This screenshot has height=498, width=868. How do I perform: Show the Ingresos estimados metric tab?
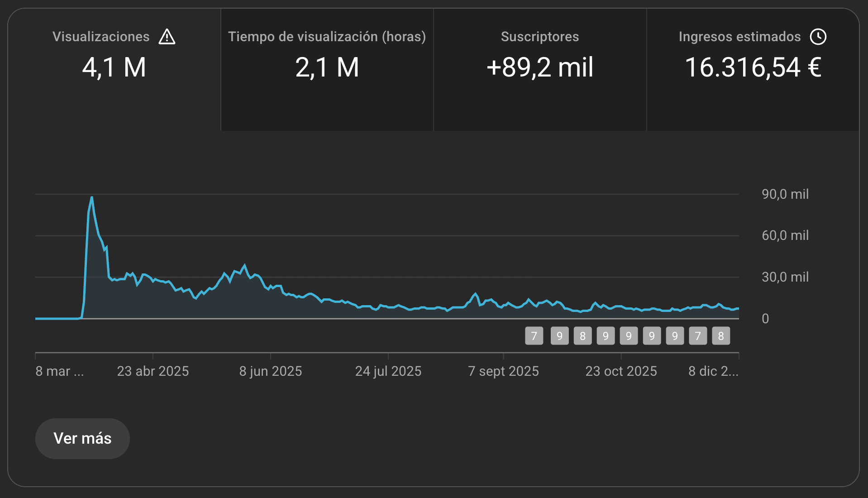click(x=753, y=69)
